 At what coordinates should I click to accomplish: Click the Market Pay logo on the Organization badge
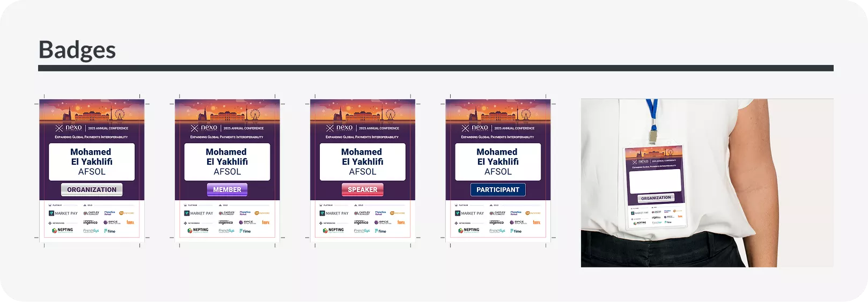click(63, 213)
